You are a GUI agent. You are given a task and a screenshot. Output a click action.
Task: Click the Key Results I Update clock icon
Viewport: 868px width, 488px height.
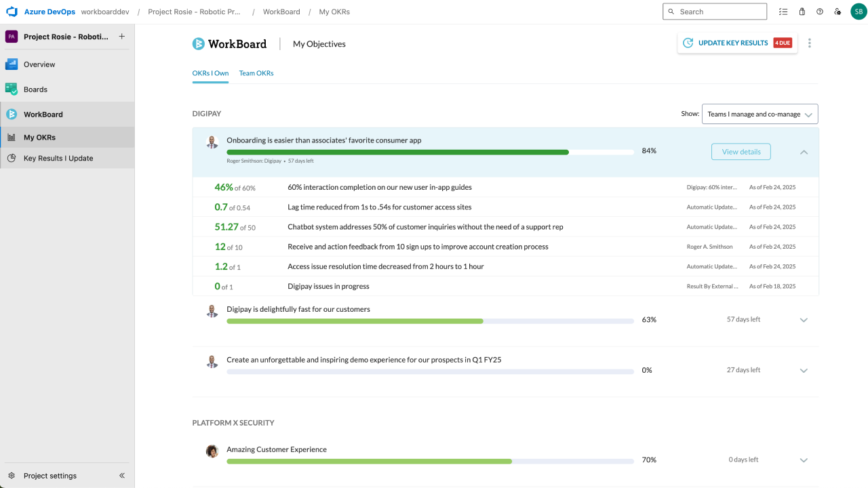coord(12,158)
